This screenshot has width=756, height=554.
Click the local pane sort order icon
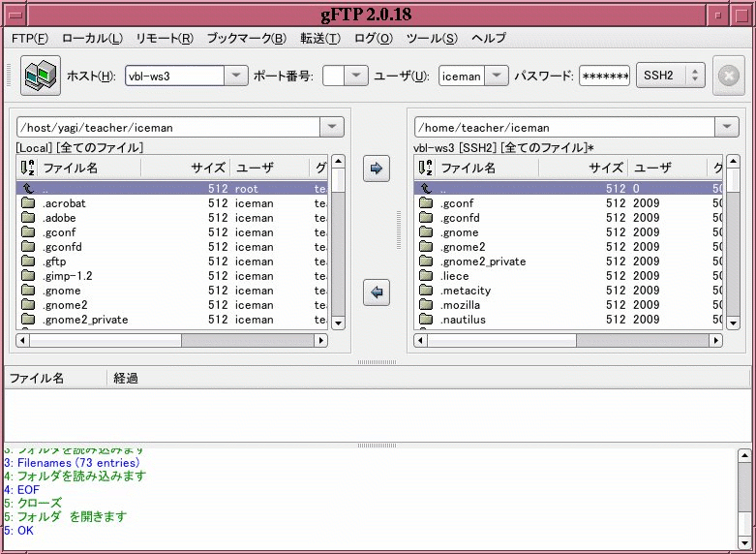(28, 168)
